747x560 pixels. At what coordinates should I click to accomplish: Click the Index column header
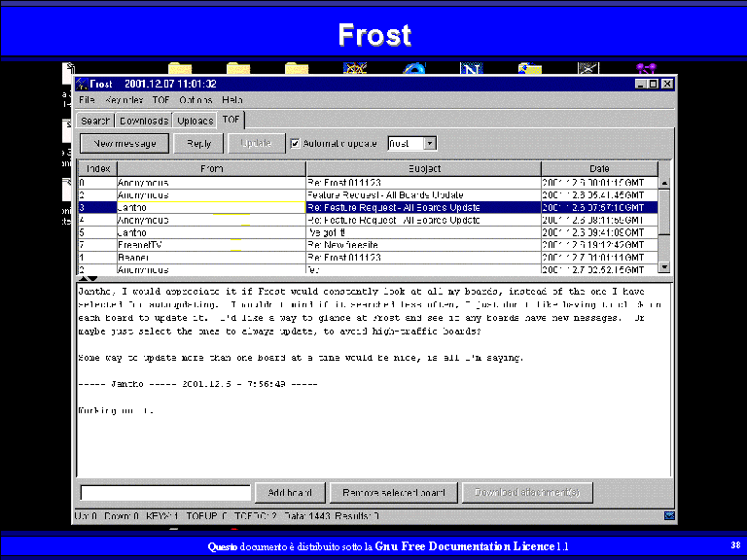click(x=97, y=168)
